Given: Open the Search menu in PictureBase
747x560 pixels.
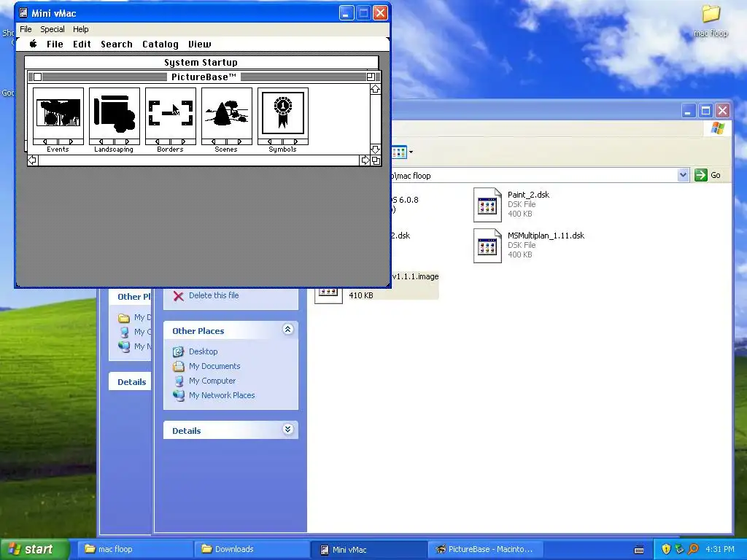Looking at the screenshot, I should (x=117, y=44).
